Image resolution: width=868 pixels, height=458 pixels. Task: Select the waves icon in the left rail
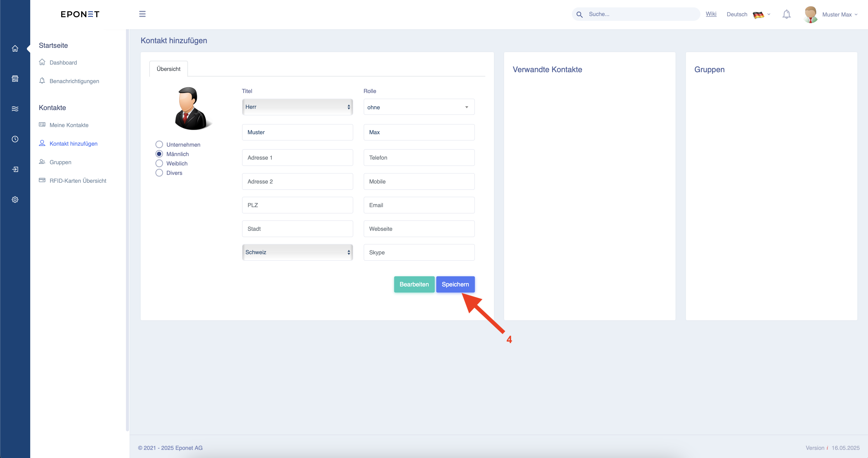click(15, 109)
